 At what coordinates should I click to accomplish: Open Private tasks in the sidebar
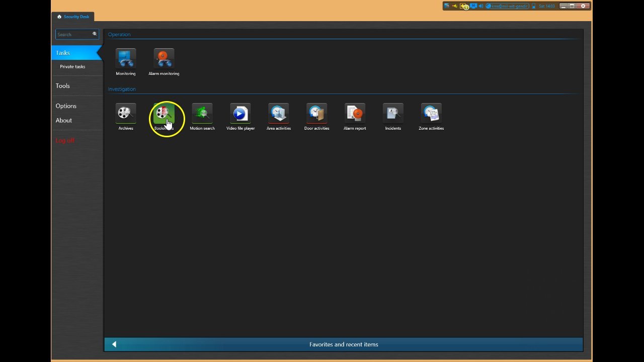tap(72, 66)
